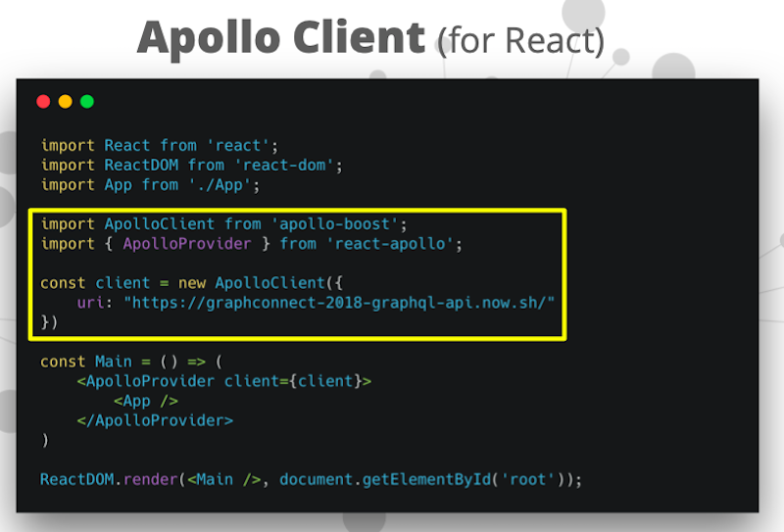Click the green maximize dot of code window
The width and height of the screenshot is (784, 532).
point(87,102)
